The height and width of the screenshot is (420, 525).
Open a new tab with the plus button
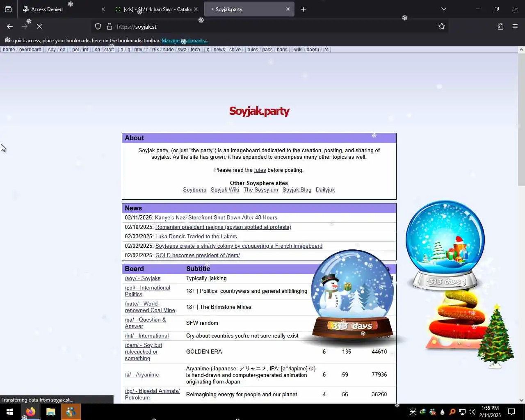[x=303, y=9]
